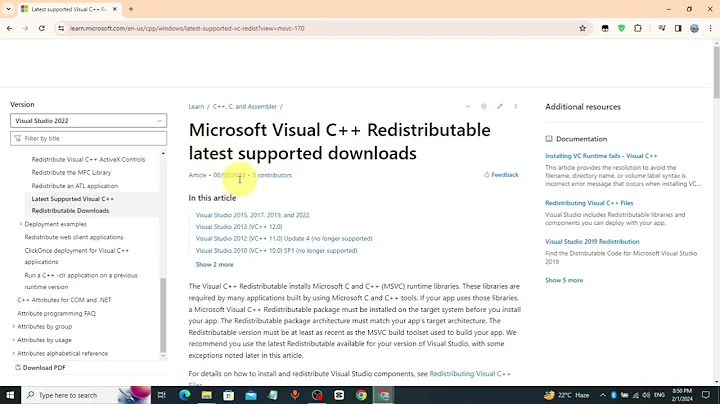Open Redistribute an ATL application
720x404 pixels.
click(75, 186)
